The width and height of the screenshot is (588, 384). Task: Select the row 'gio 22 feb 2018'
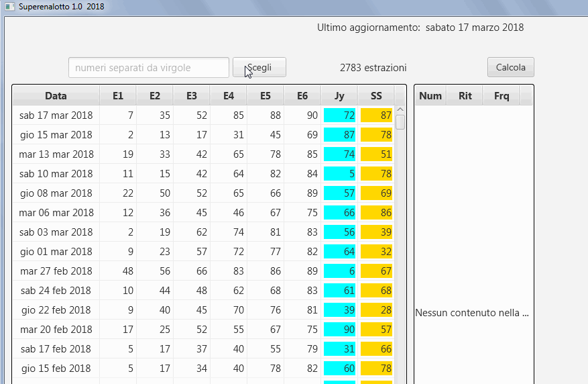(204, 310)
